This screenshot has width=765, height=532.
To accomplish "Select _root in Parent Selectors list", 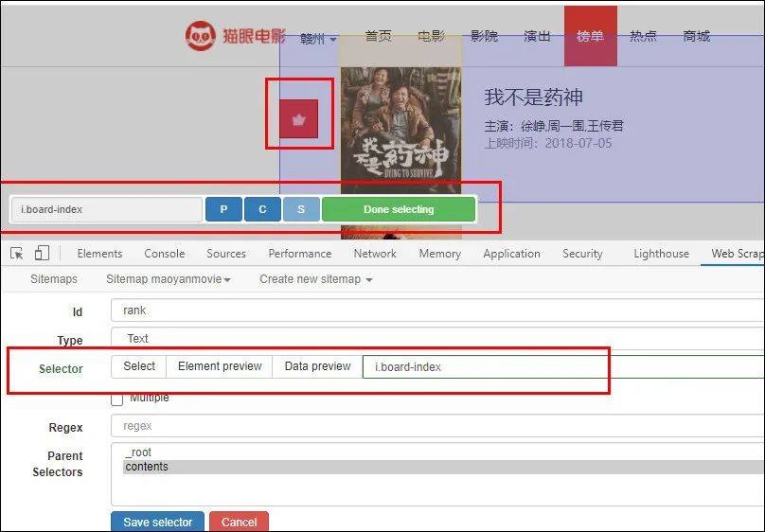I will (x=138, y=452).
